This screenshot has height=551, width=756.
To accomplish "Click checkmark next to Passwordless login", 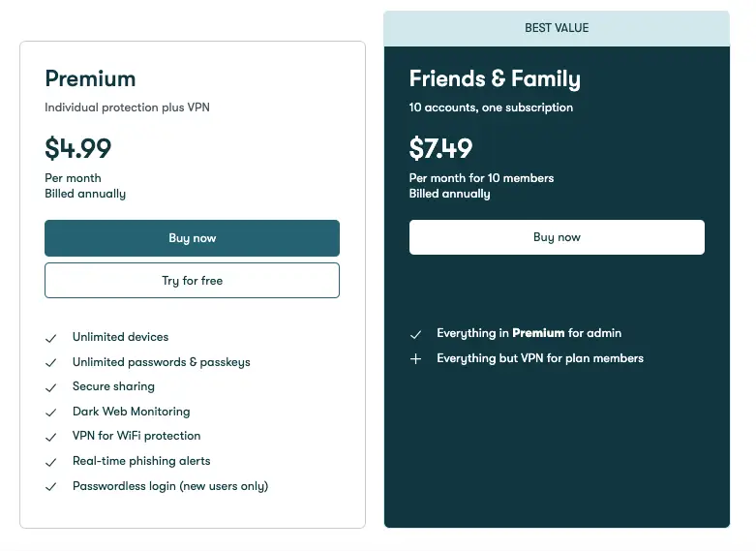I will (x=50, y=487).
